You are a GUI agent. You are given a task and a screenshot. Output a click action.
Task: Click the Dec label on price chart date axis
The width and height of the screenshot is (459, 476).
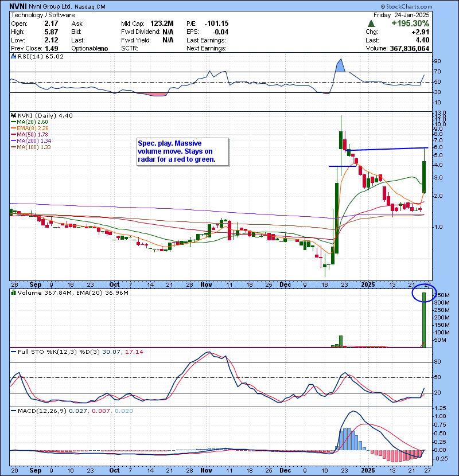click(285, 285)
